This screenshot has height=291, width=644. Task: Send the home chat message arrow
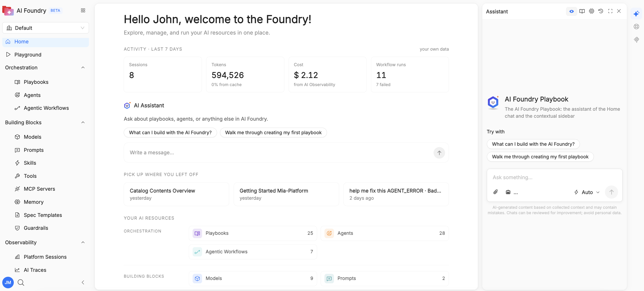[x=439, y=153]
